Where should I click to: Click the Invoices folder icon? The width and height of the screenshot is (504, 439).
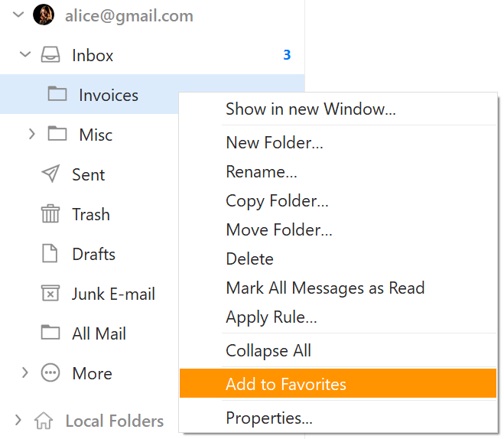pyautogui.click(x=57, y=94)
